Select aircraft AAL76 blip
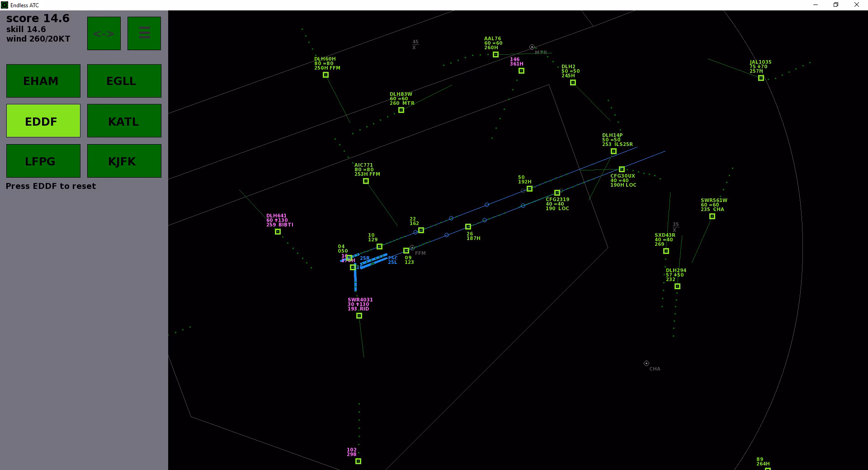 pyautogui.click(x=495, y=55)
